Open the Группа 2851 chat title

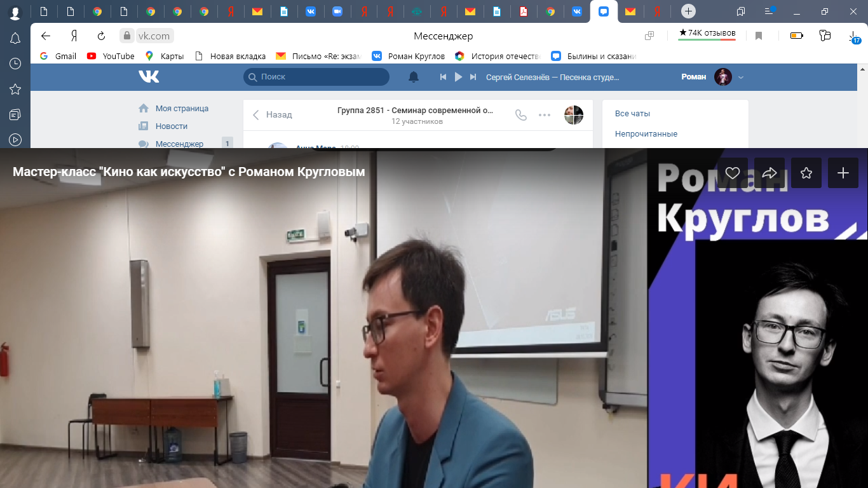tap(415, 110)
